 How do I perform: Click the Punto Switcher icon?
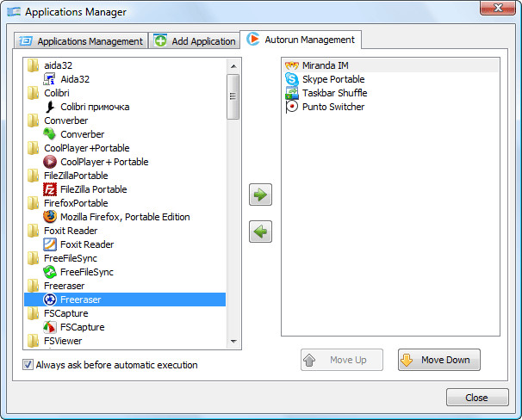coord(292,107)
